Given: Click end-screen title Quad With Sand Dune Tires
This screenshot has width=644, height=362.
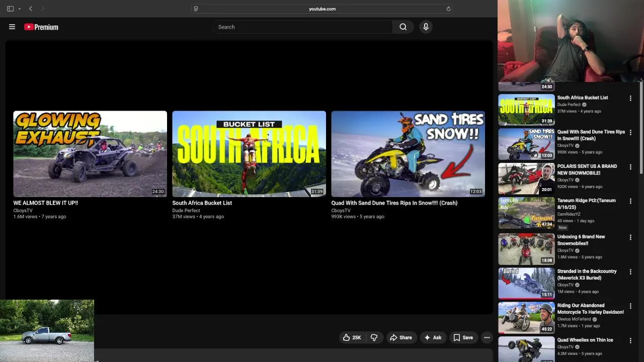Looking at the screenshot, I should pyautogui.click(x=394, y=203).
